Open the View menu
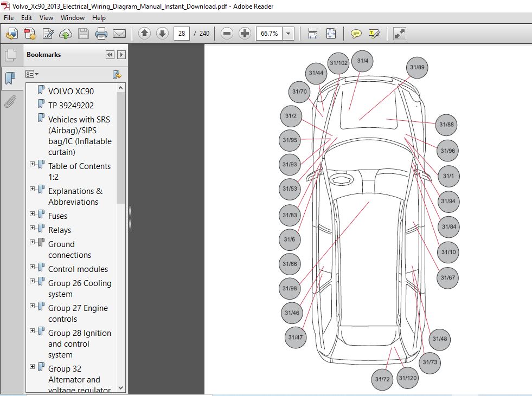This screenshot has width=532, height=396. point(46,18)
